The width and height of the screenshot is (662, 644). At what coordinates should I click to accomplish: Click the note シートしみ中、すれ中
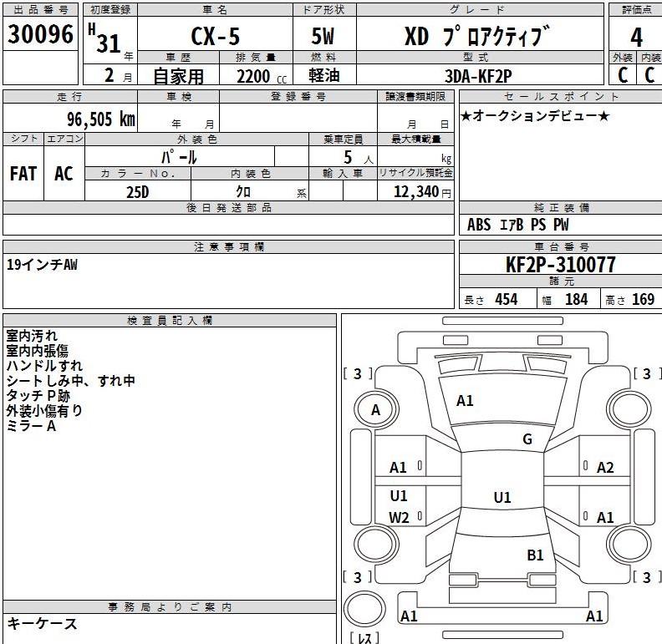pos(70,381)
